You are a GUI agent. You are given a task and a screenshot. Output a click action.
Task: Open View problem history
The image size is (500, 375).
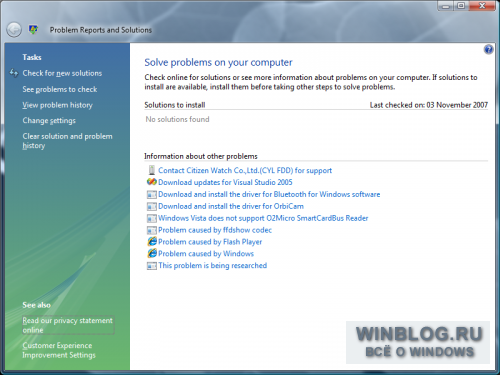point(57,105)
